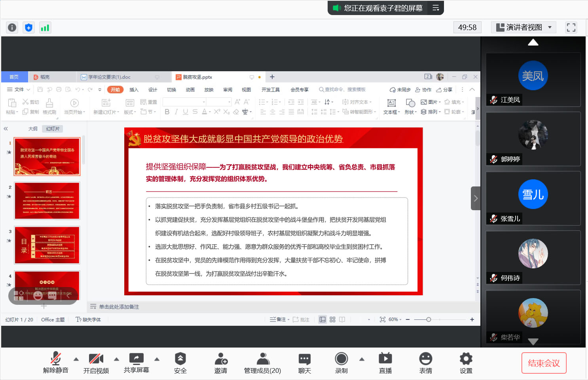This screenshot has width=588, height=380.
Task: Select 张雪儿 participant video tile
Action: tap(533, 198)
